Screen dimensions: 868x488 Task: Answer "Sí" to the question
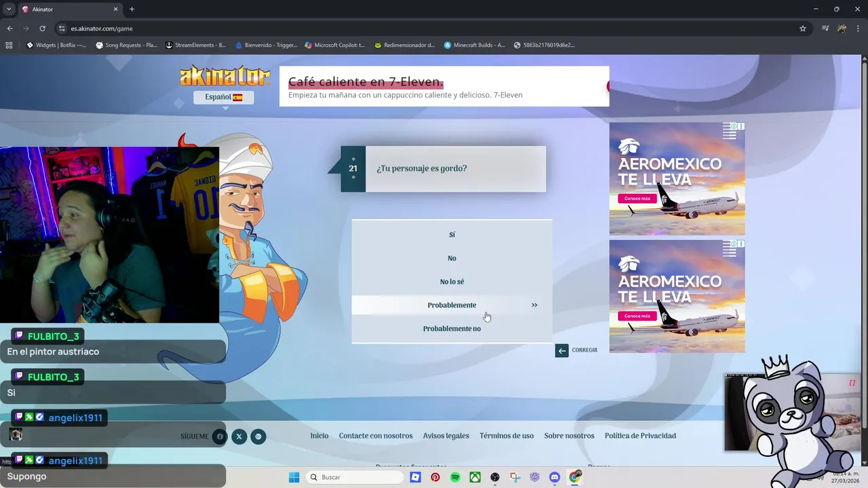point(452,235)
